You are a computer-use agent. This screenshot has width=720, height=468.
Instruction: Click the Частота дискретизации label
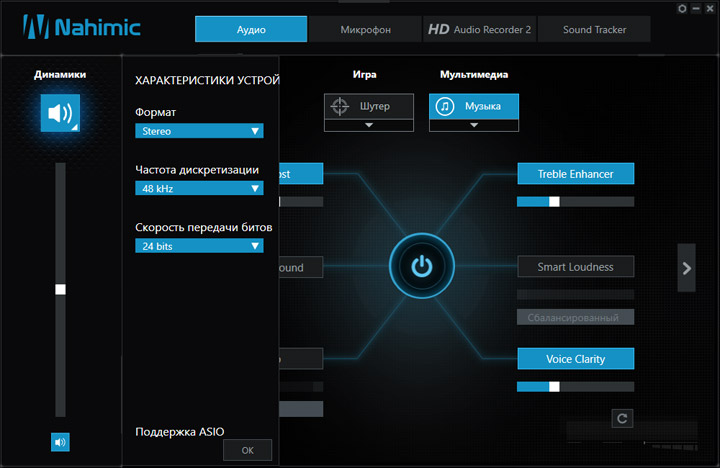pos(197,170)
